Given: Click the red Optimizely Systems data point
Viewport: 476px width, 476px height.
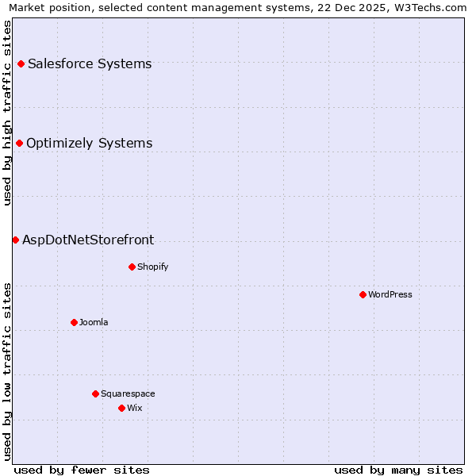Looking at the screenshot, I should tap(19, 144).
